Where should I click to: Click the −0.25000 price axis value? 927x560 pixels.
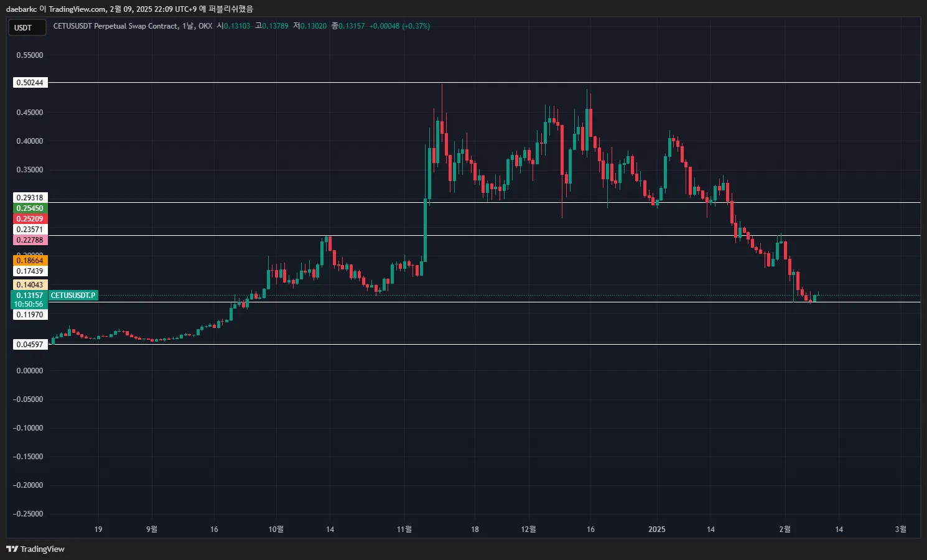pyautogui.click(x=28, y=514)
